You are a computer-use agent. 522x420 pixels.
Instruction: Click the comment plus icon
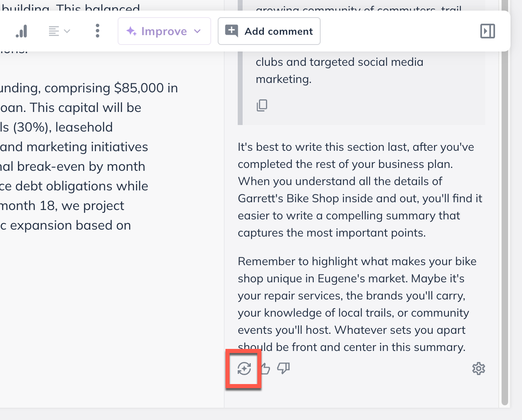coord(232,31)
